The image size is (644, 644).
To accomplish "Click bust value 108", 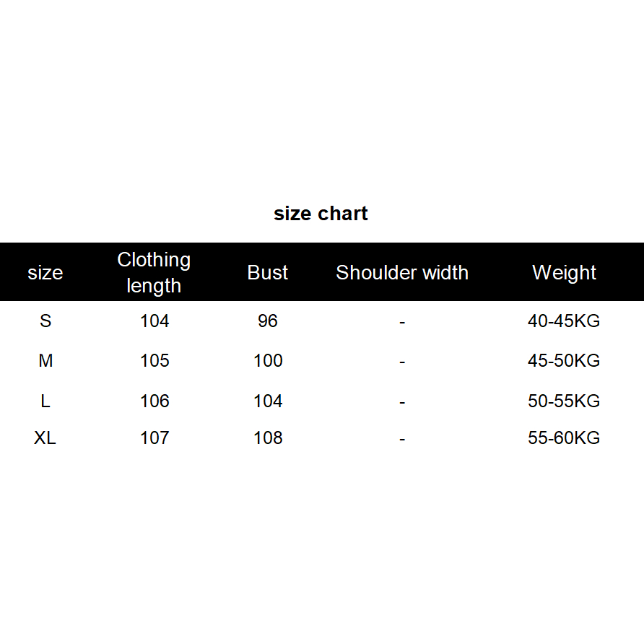I will point(268,438).
